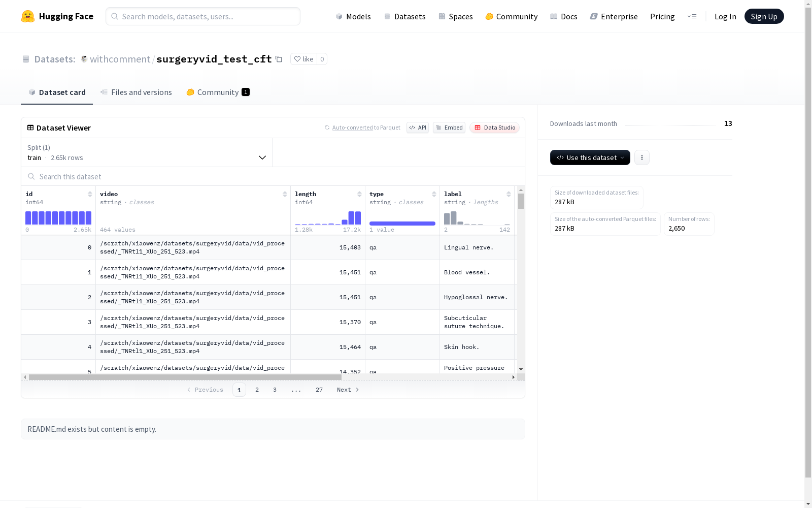Select current page 1 in pagination

(239, 390)
